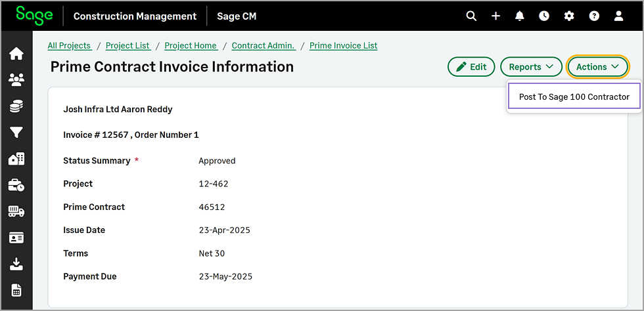Open the people contacts sidebar icon

pos(16,80)
